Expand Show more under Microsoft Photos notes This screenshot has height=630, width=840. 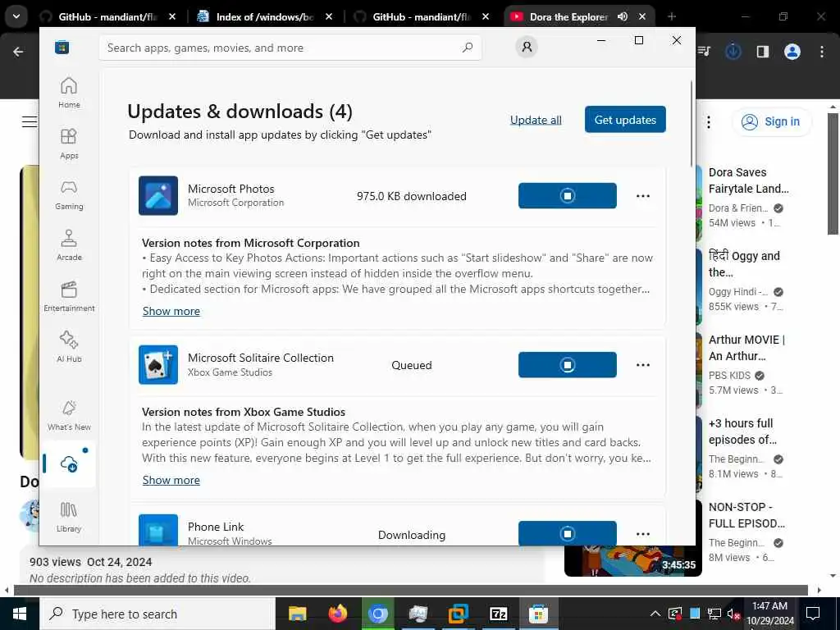(171, 311)
